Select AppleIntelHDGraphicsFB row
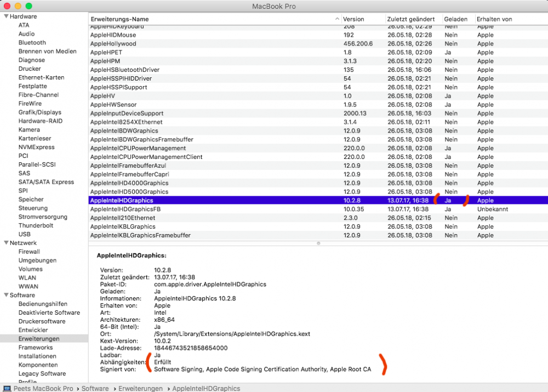The height and width of the screenshot is (392, 548). [x=318, y=209]
